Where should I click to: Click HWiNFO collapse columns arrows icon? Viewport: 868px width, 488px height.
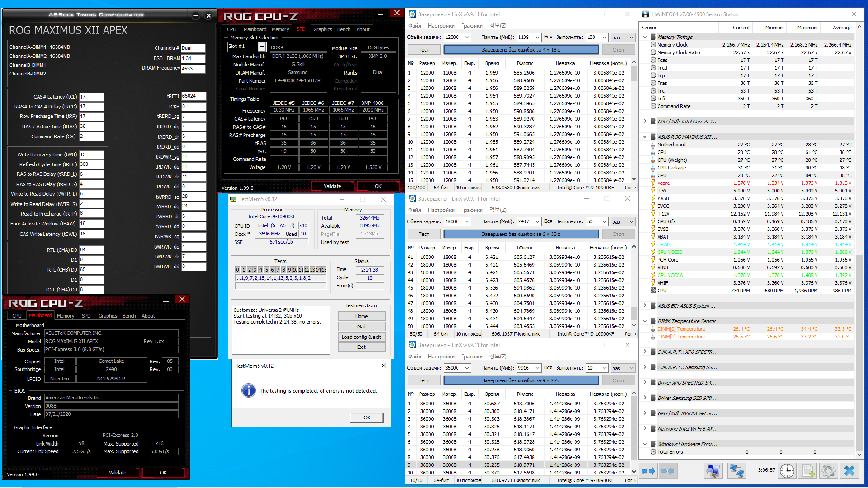668,471
